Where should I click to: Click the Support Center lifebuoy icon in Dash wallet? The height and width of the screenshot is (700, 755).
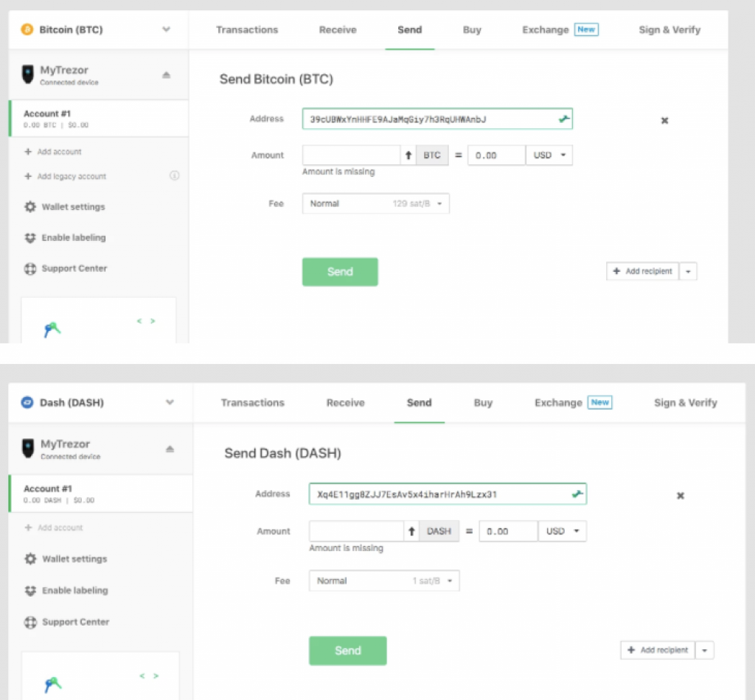tap(30, 622)
